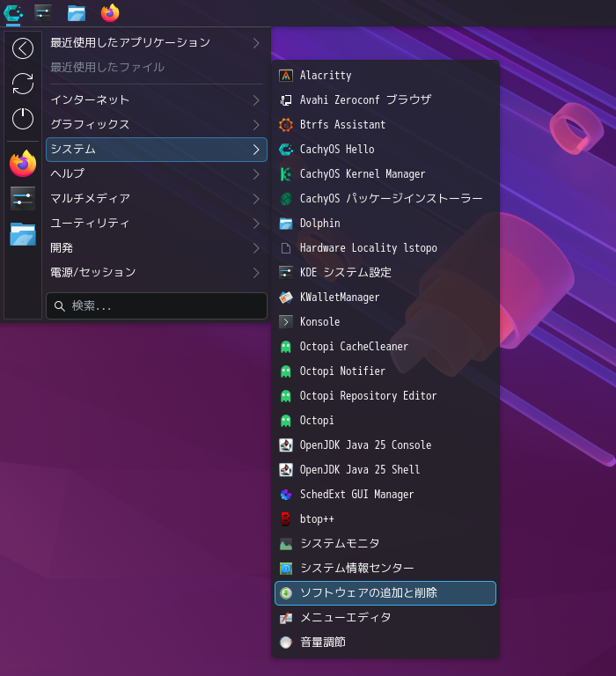Click the 検索 search field
616x676 pixels.
(x=157, y=306)
